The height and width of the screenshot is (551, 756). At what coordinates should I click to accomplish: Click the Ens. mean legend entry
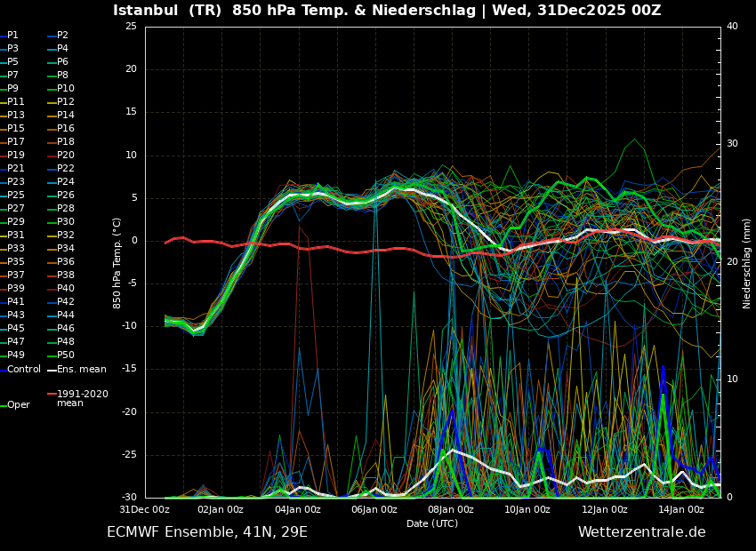tap(76, 370)
